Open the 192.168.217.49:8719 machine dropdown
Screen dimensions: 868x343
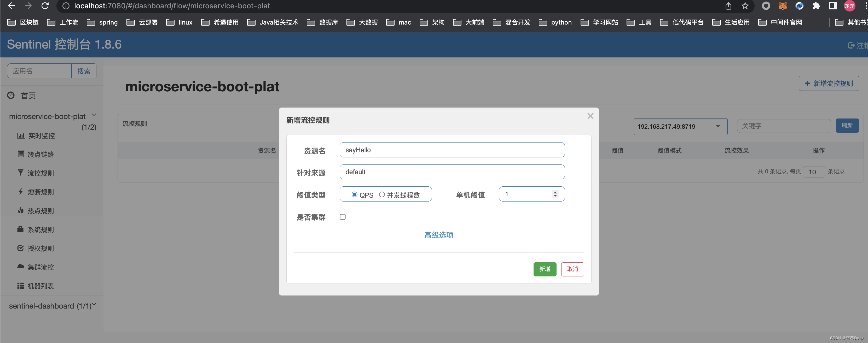tap(680, 127)
